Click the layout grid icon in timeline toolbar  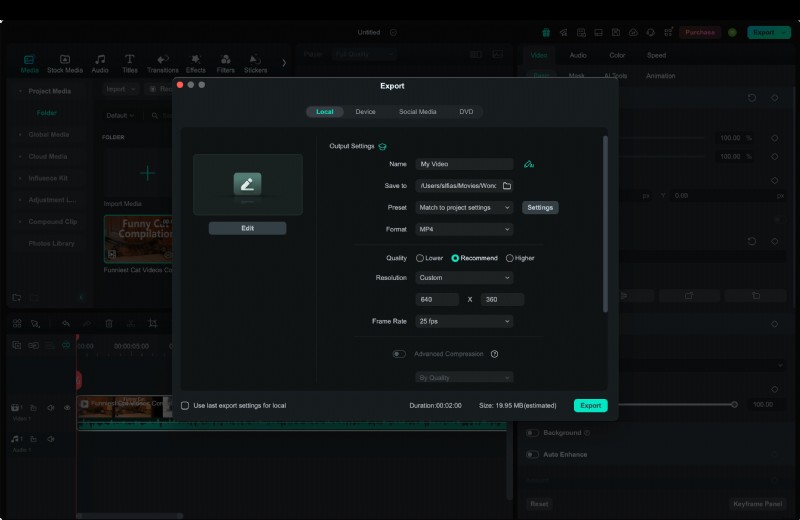(x=17, y=324)
